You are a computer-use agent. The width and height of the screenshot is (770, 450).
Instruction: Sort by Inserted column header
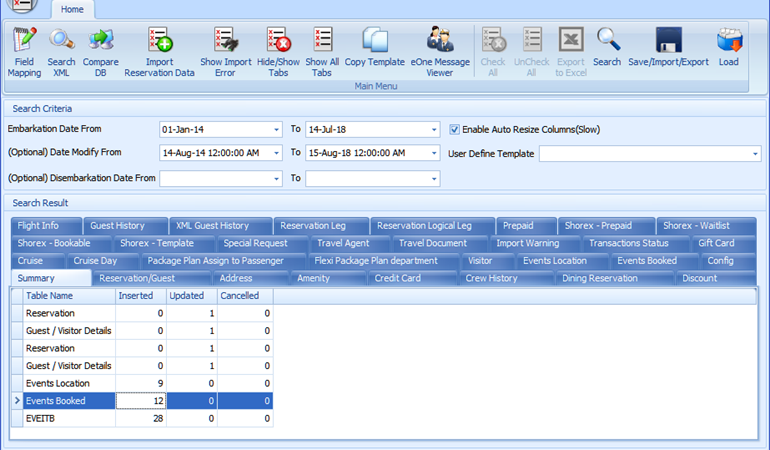141,296
